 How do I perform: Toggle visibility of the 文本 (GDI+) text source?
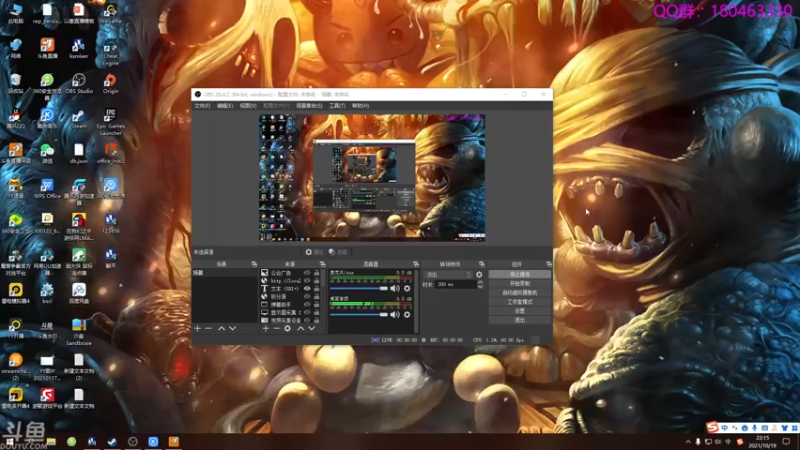point(307,289)
